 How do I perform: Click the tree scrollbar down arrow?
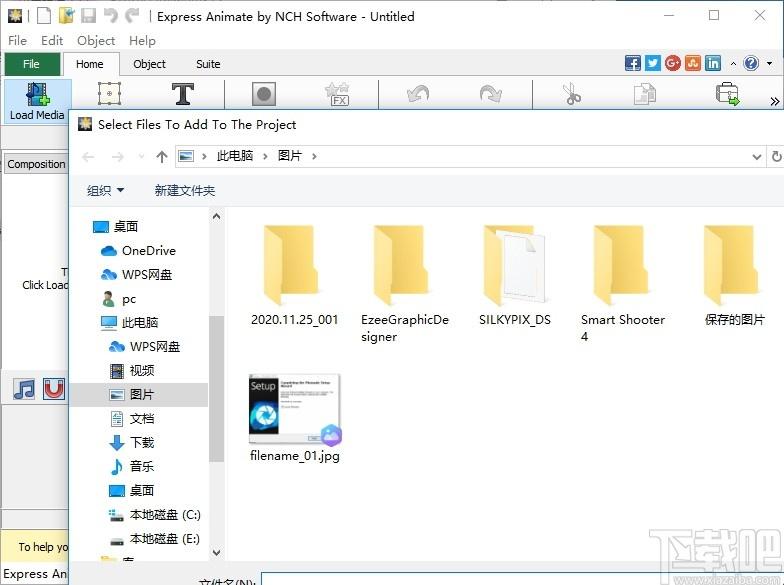pos(216,552)
